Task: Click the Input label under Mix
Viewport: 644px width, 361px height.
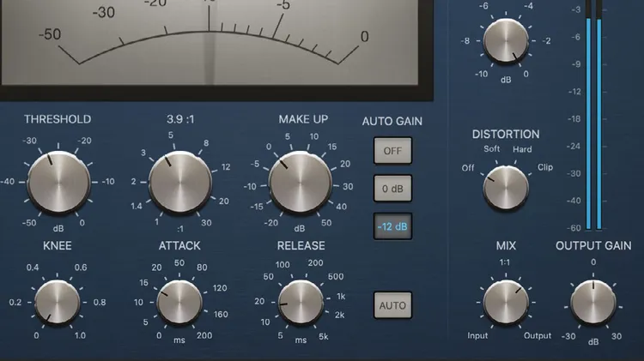Action: [x=477, y=335]
